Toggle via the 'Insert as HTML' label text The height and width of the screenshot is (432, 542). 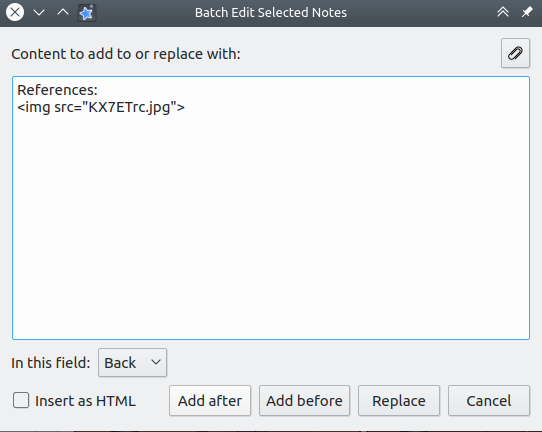point(85,401)
